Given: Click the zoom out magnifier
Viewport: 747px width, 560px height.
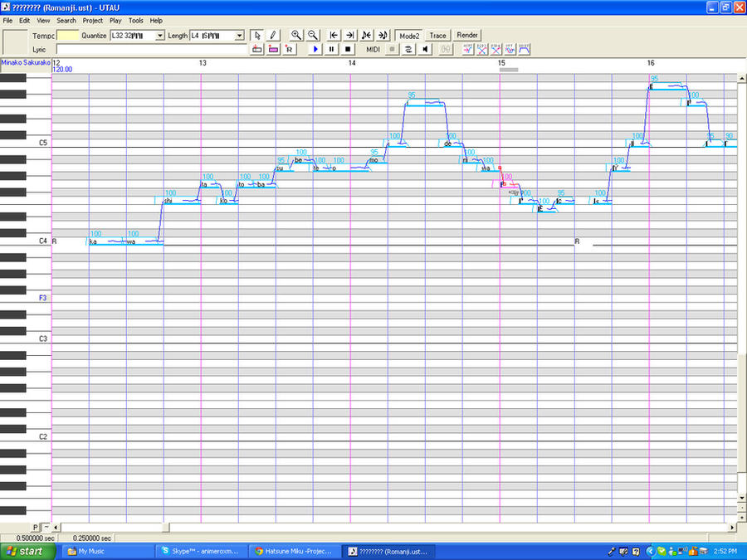Looking at the screenshot, I should point(313,35).
